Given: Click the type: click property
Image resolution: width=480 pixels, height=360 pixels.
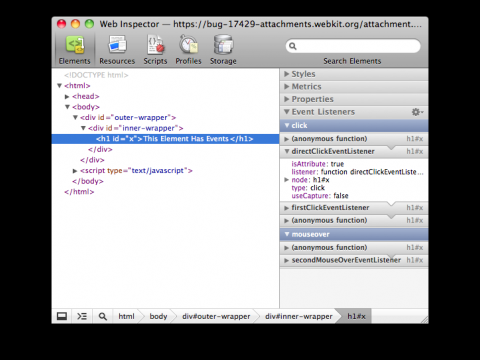Looking at the screenshot, I should point(308,188).
